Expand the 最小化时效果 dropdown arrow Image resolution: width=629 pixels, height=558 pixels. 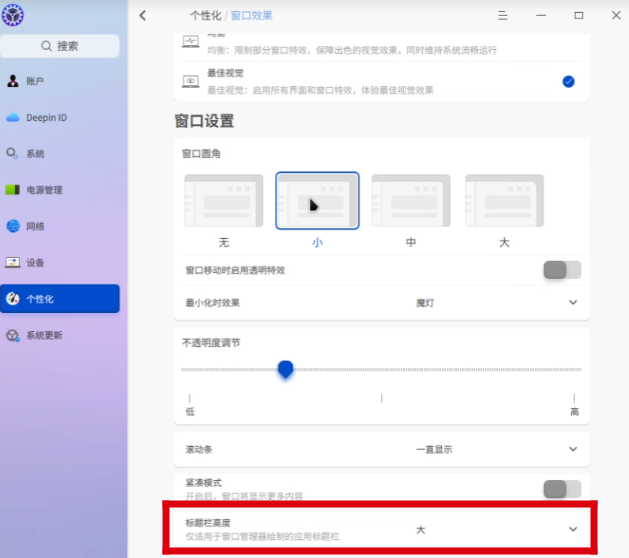point(573,302)
